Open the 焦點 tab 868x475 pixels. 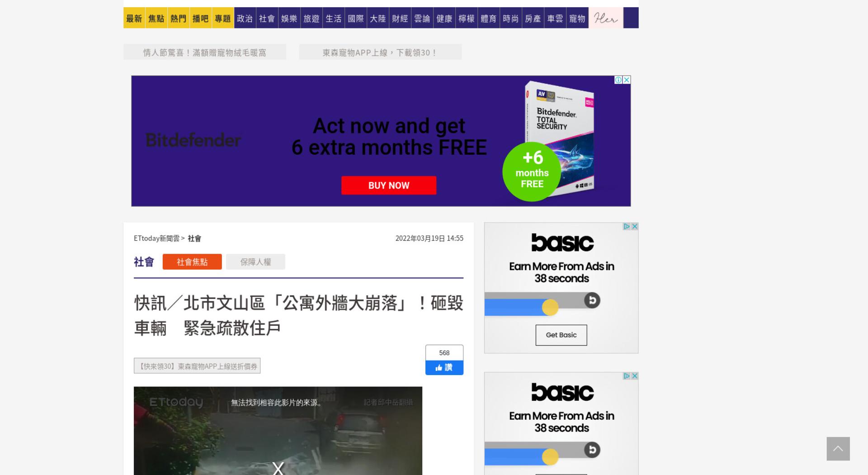click(x=156, y=18)
